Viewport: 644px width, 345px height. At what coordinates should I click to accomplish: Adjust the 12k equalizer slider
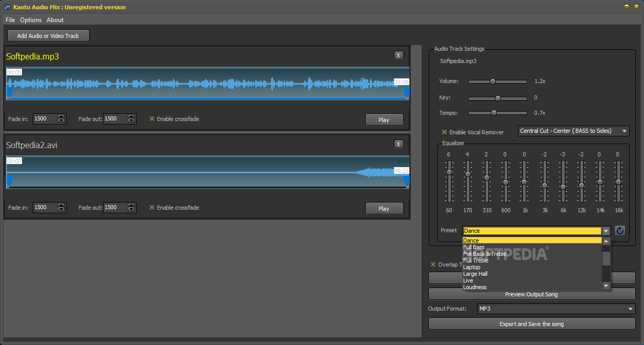[x=581, y=186]
